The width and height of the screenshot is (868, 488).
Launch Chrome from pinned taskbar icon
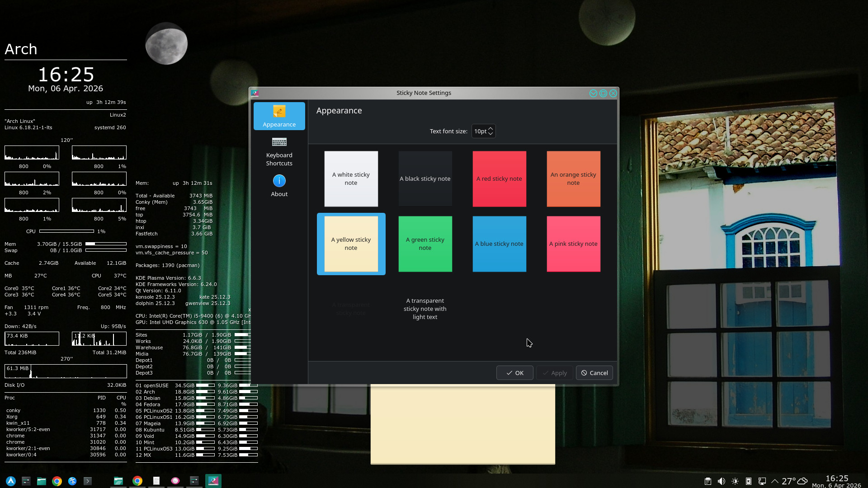(x=57, y=481)
